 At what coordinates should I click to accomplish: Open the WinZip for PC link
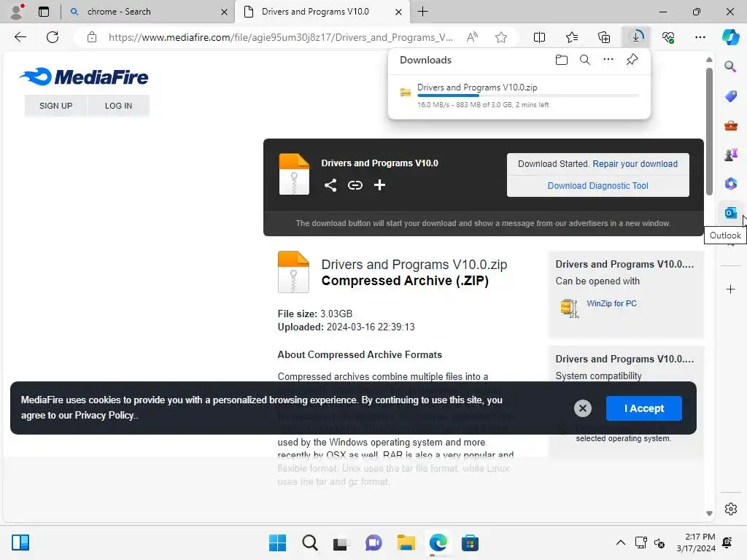click(x=612, y=303)
